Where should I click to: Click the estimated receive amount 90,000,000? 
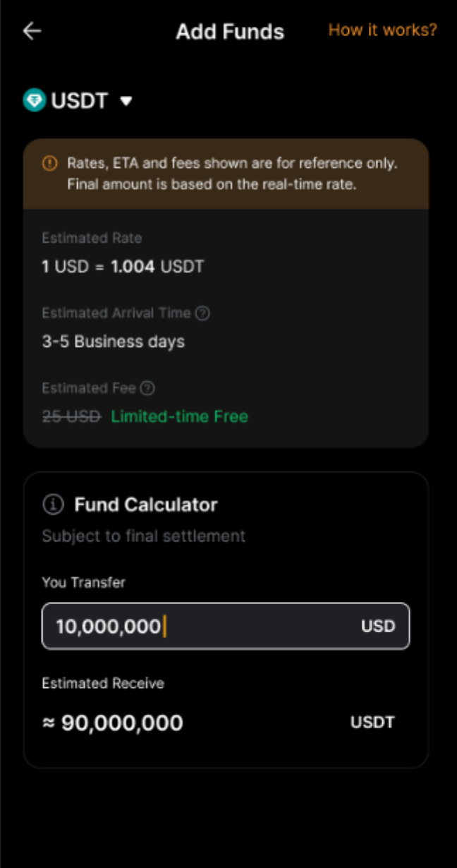121,723
